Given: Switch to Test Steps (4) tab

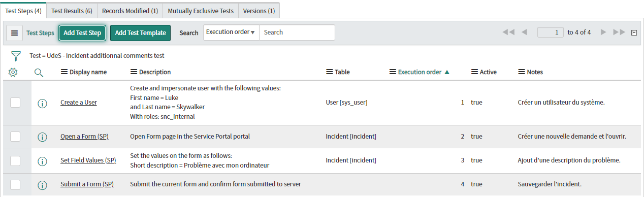Looking at the screenshot, I should pos(23,11).
